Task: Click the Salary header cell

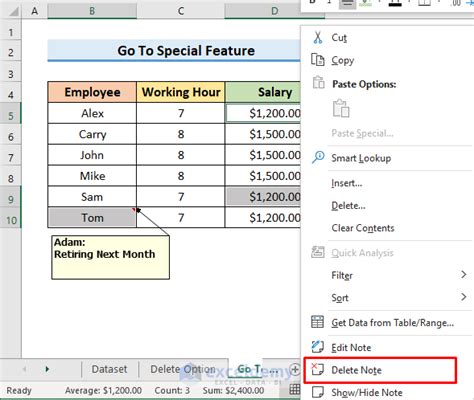Action: 263,92
